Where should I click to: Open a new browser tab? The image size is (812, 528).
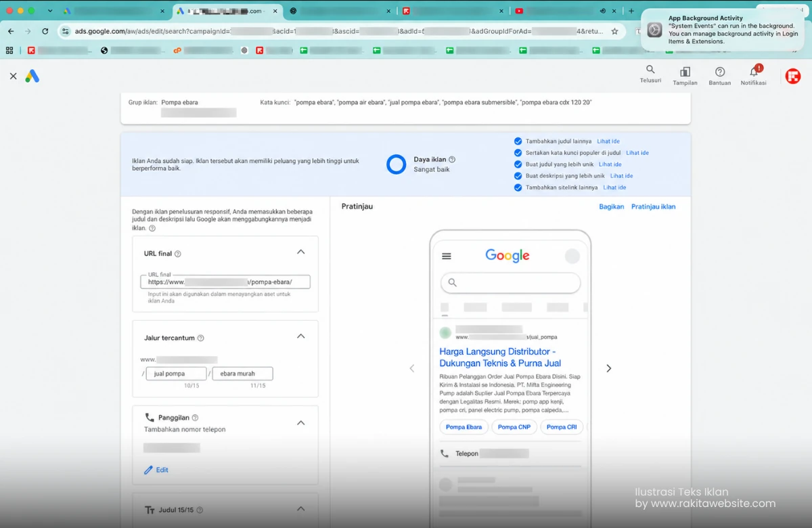coord(631,11)
